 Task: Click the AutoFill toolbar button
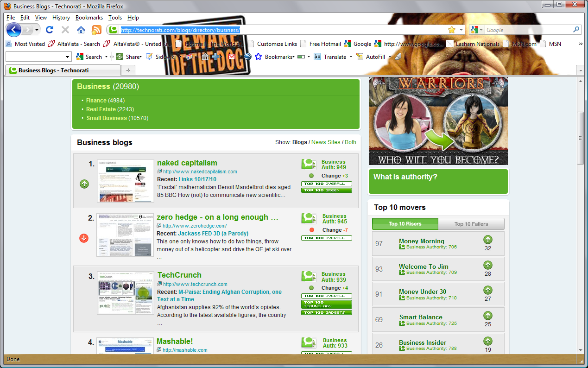coord(371,57)
